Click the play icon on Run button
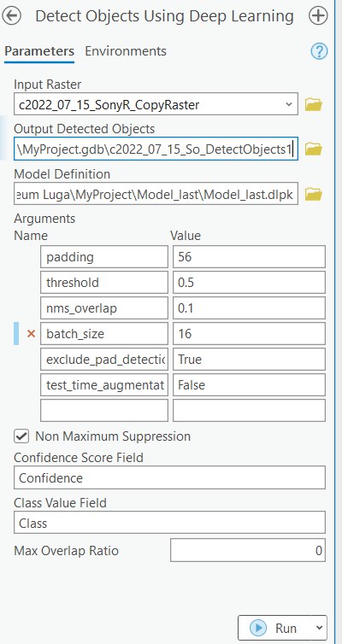342x644 pixels. pos(258,628)
